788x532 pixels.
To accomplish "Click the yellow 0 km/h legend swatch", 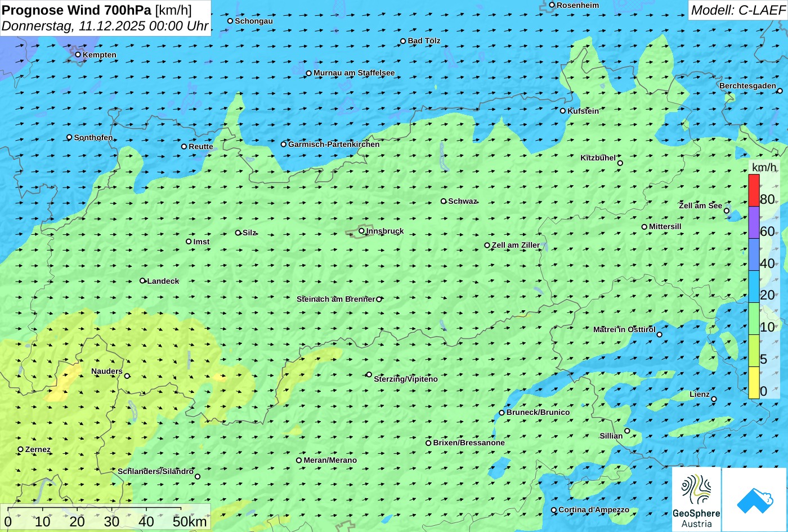I will click(x=754, y=382).
